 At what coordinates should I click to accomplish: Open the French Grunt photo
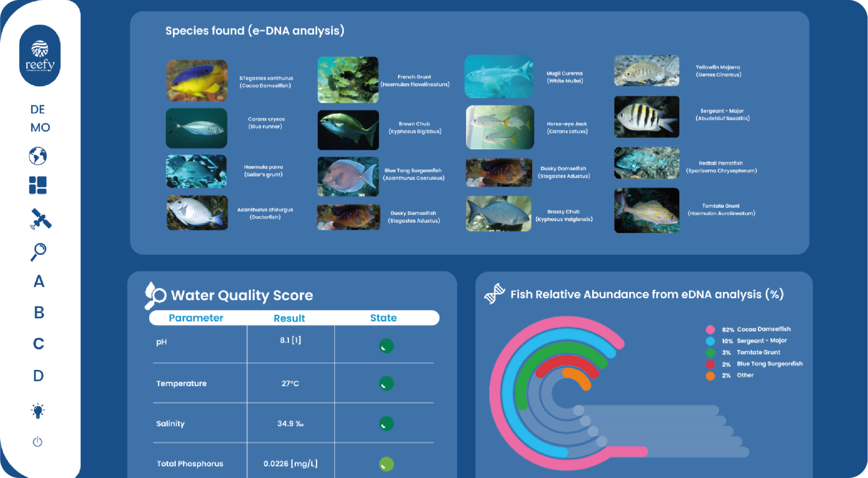pyautogui.click(x=348, y=80)
